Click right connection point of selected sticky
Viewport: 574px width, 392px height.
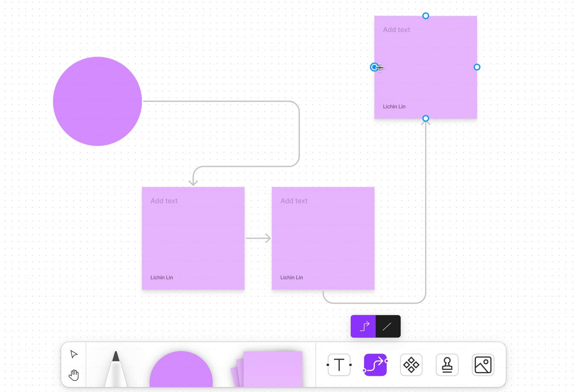477,67
